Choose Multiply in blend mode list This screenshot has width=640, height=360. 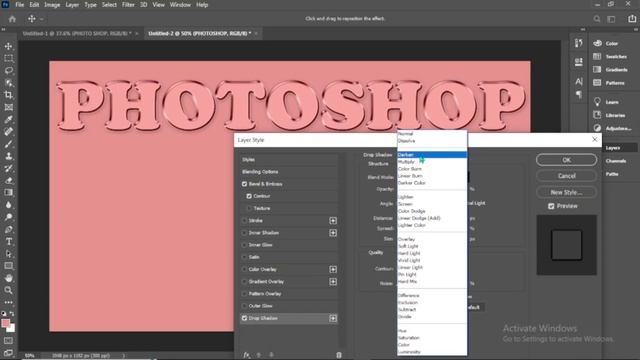[432, 162]
